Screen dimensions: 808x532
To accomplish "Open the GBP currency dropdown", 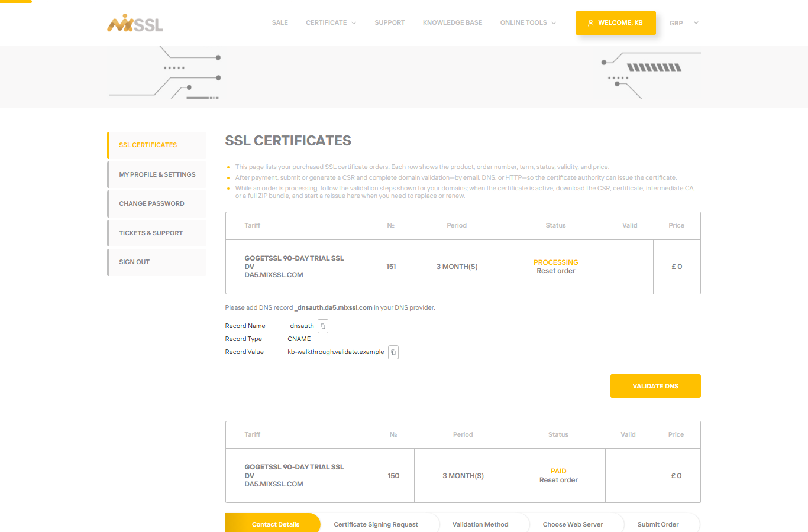I will [x=684, y=23].
